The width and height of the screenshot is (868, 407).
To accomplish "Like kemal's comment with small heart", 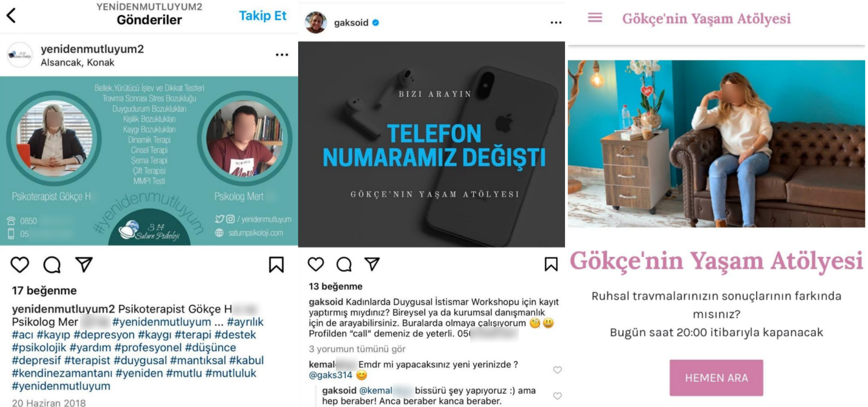I will tap(557, 370).
